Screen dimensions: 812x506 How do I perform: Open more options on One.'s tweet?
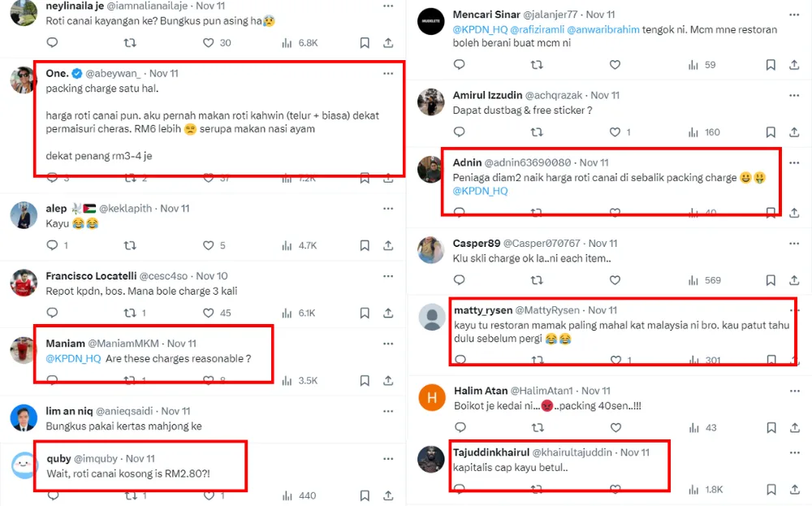point(388,73)
